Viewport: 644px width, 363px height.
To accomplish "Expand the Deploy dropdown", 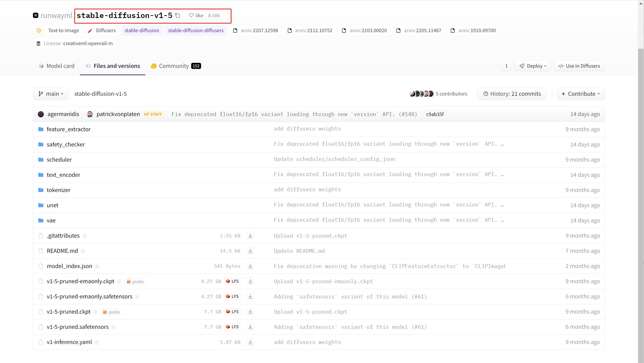I will [x=532, y=66].
